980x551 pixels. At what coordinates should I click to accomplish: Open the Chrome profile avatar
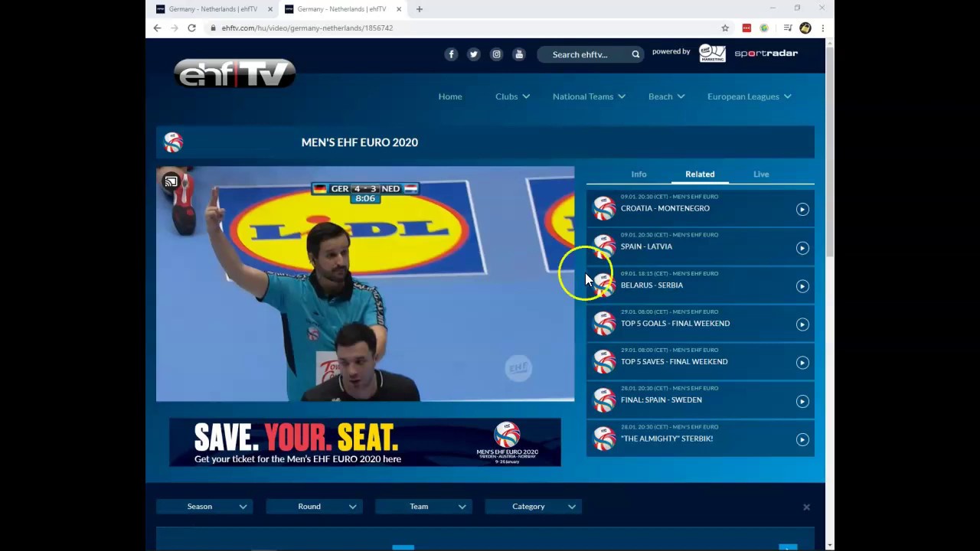(x=805, y=28)
